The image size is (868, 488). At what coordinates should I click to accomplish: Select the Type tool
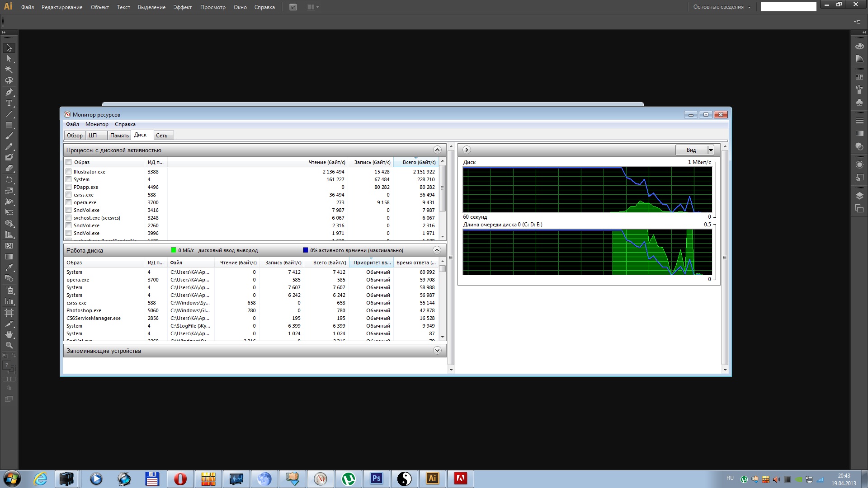pyautogui.click(x=9, y=103)
